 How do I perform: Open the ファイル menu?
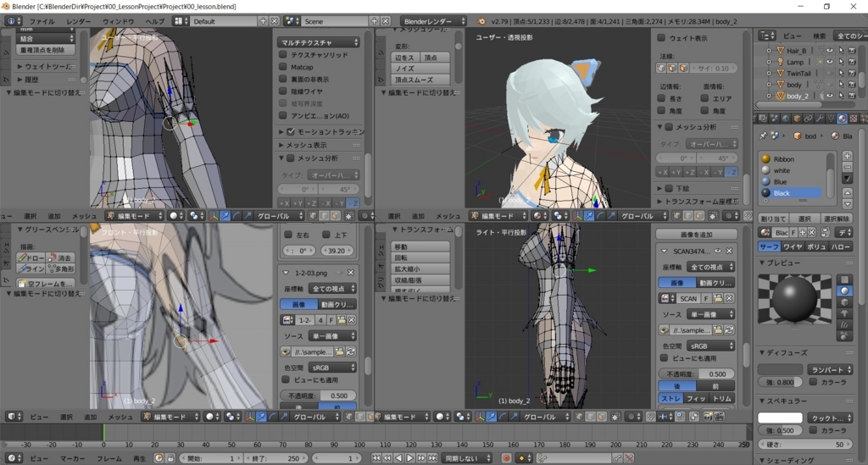point(42,21)
